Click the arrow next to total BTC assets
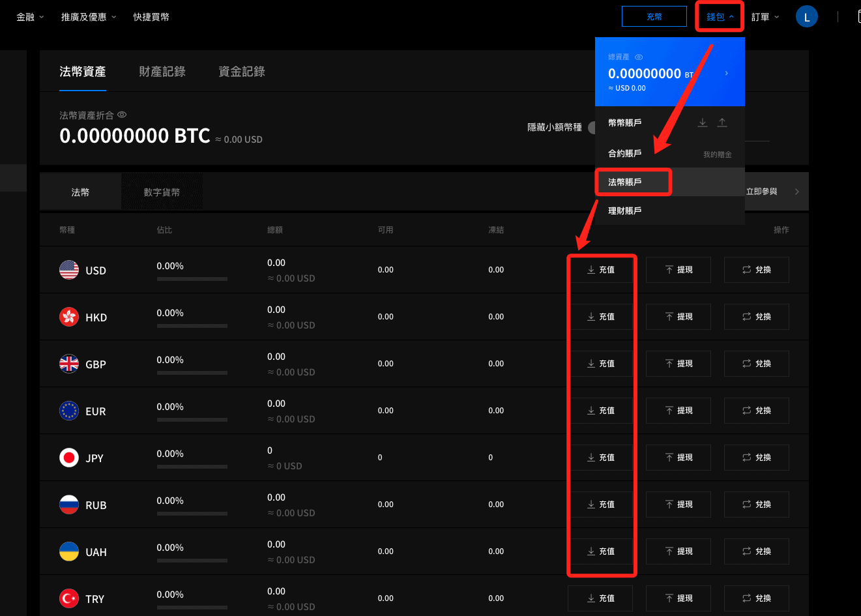861x616 pixels. (725, 74)
